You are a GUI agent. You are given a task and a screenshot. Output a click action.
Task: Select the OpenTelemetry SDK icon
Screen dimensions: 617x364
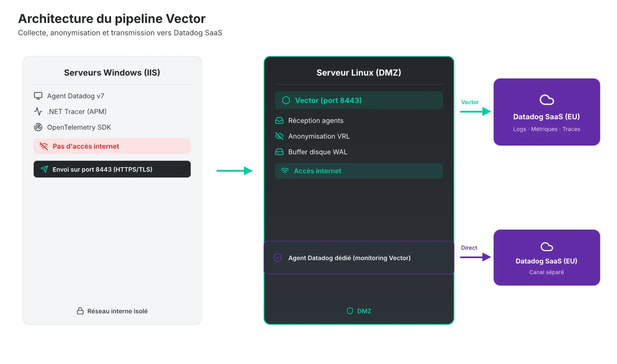click(x=38, y=127)
